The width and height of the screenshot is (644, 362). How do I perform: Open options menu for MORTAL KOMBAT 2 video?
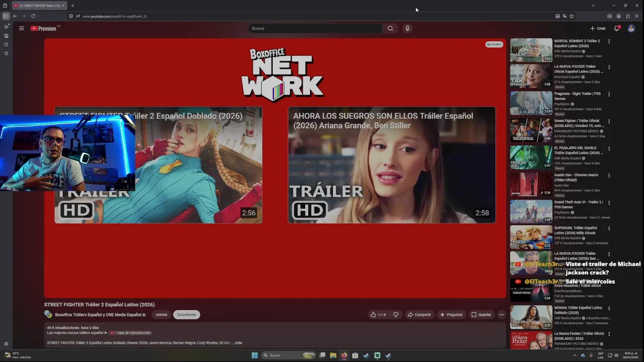[609, 41]
